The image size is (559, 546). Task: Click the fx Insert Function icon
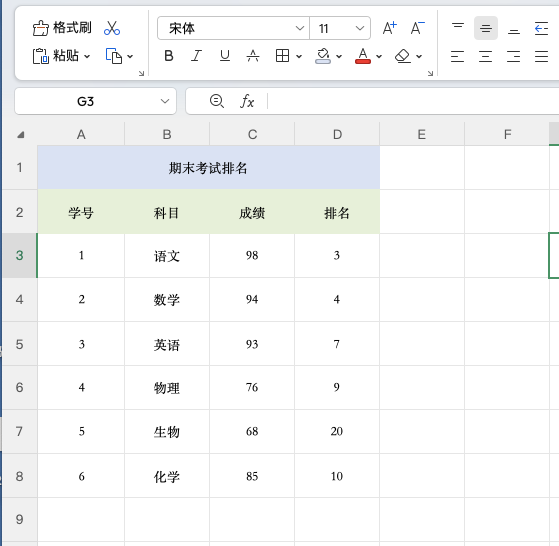[247, 101]
